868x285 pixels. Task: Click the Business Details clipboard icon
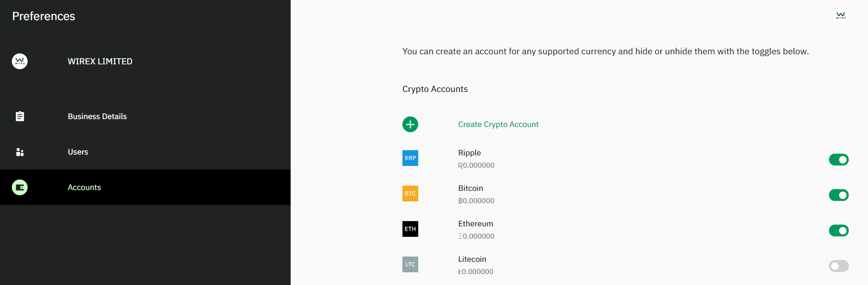pos(20,116)
